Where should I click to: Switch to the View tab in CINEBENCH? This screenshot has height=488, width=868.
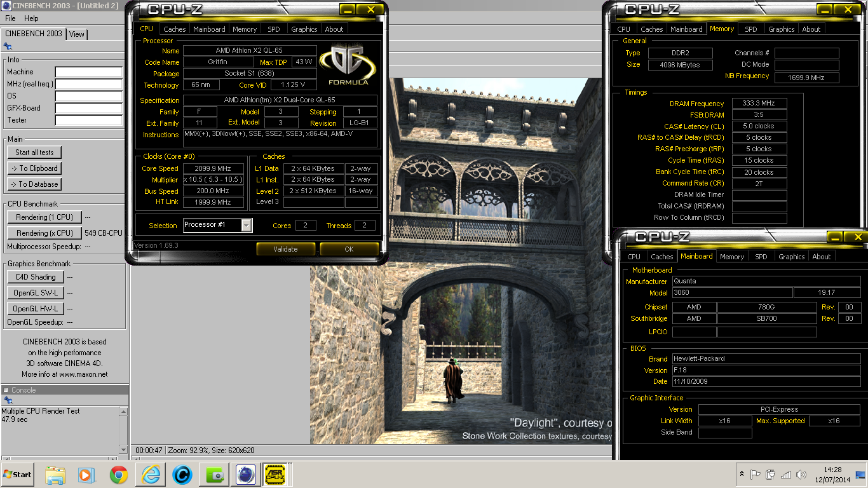click(x=77, y=34)
